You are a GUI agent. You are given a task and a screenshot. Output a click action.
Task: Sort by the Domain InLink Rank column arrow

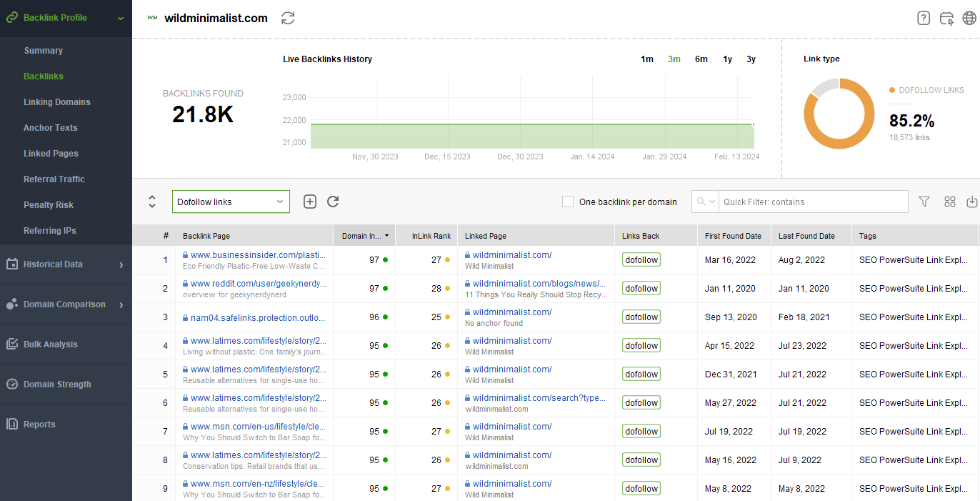pyautogui.click(x=387, y=236)
